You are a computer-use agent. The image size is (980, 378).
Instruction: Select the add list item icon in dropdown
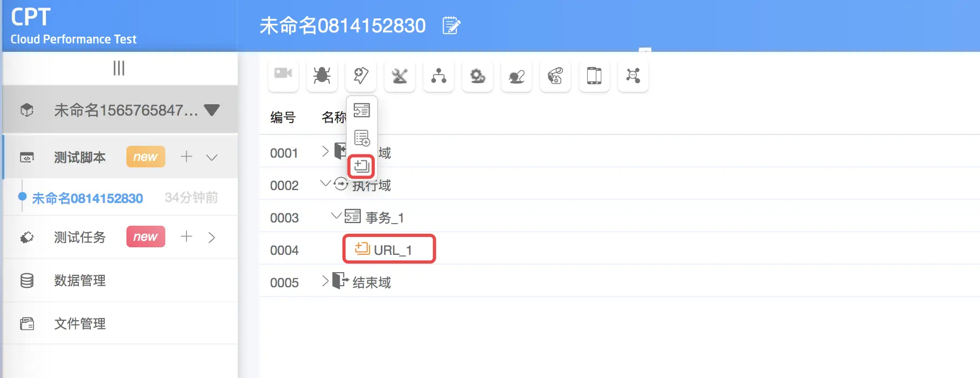(361, 138)
